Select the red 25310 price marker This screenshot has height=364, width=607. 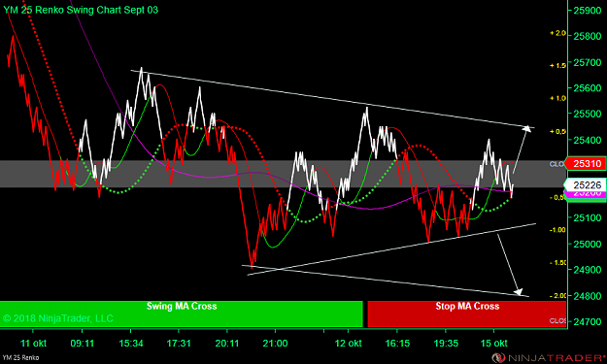pos(587,164)
